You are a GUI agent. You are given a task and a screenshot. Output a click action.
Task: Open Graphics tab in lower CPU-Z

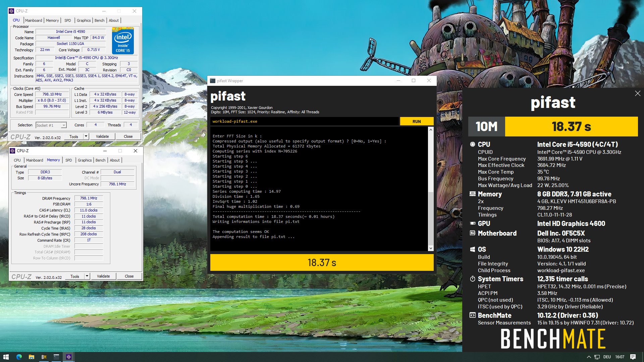tap(85, 160)
